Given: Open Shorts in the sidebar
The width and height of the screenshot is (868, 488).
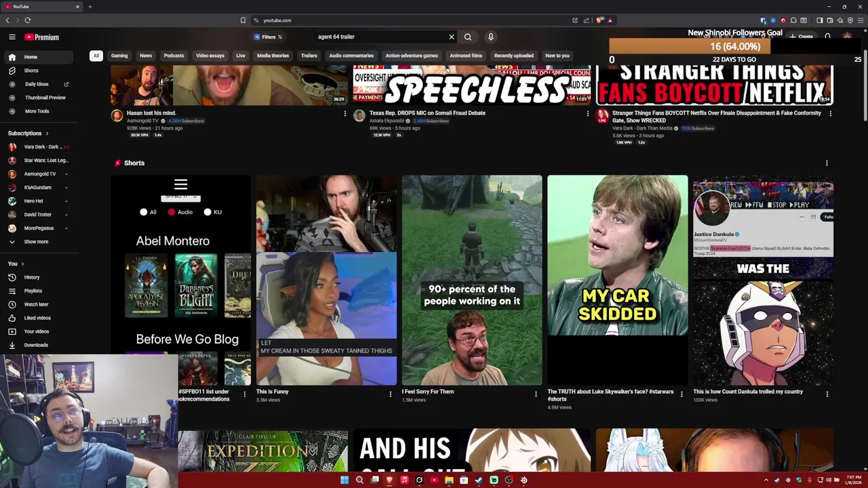Looking at the screenshot, I should (39, 70).
